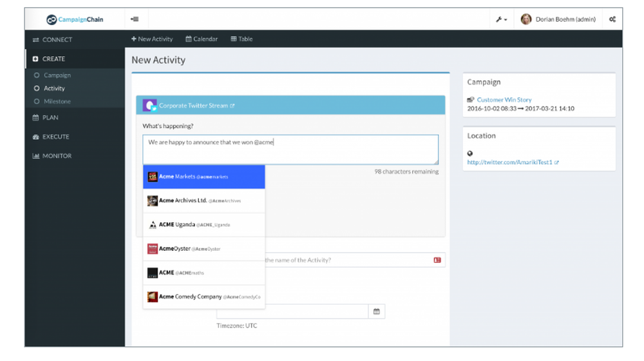Open CONNECT section in sidebar
Screen dimensions: 644x361
pyautogui.click(x=75, y=40)
